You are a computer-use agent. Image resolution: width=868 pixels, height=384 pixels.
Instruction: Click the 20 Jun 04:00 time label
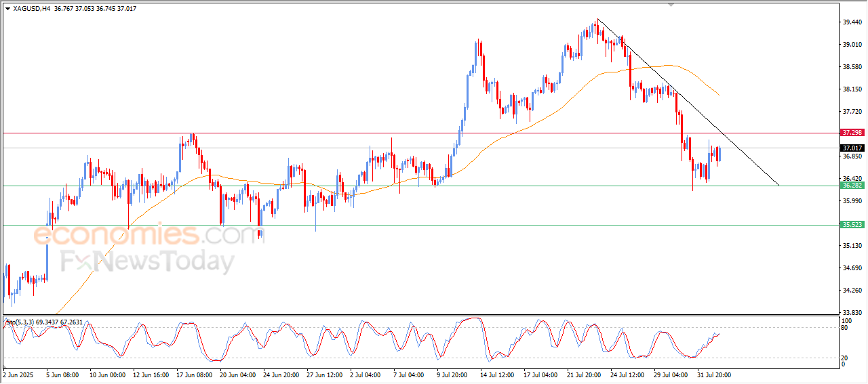click(239, 374)
